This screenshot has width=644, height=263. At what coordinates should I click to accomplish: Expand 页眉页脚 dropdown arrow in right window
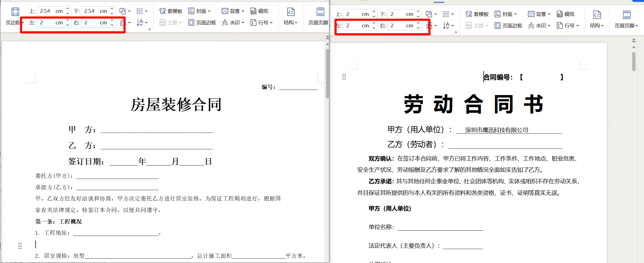click(637, 26)
